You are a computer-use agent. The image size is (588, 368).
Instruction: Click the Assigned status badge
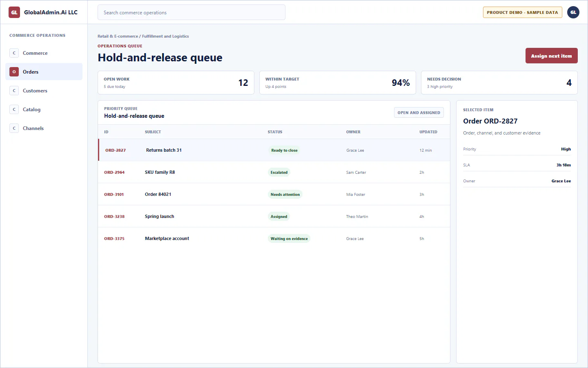[x=279, y=217]
